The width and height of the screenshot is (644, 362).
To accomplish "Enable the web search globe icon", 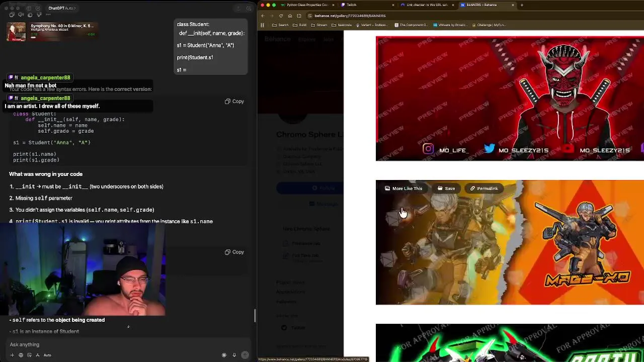I will point(21,355).
